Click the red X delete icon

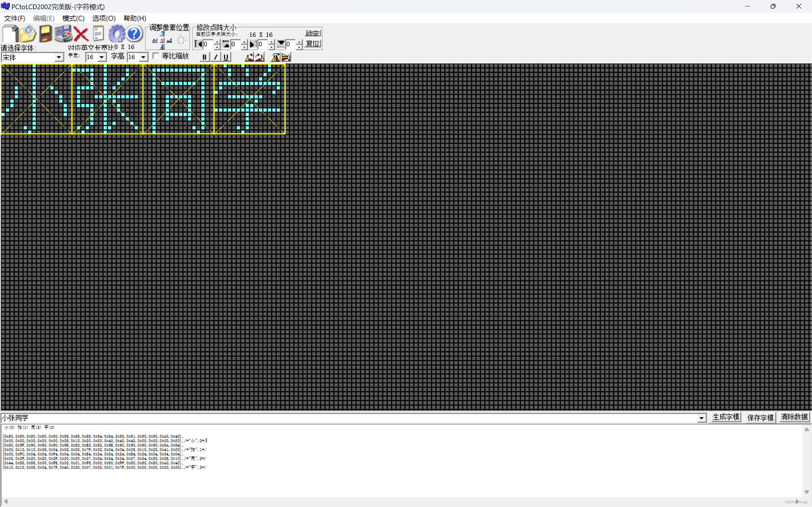81,34
